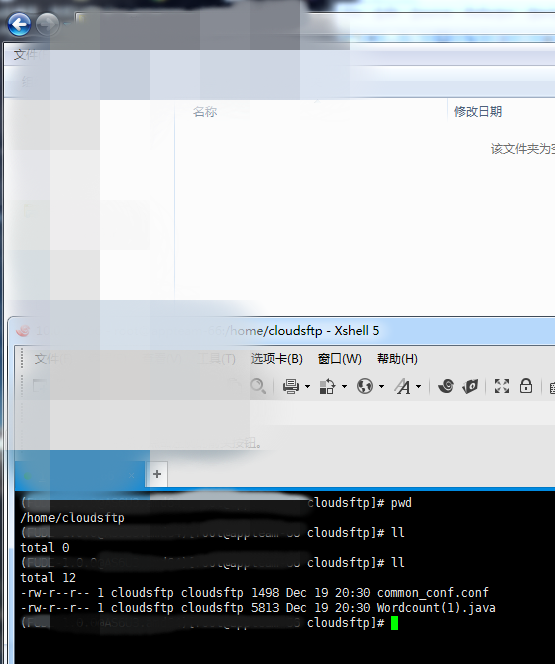Toggle full screen with the four-arrows icon

[502, 386]
